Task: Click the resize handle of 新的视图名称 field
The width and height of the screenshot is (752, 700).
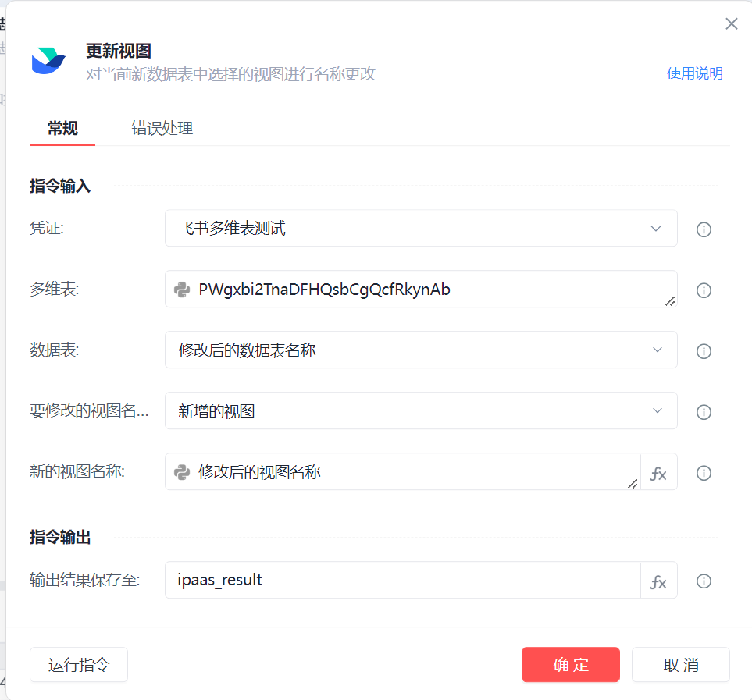Action: click(633, 484)
